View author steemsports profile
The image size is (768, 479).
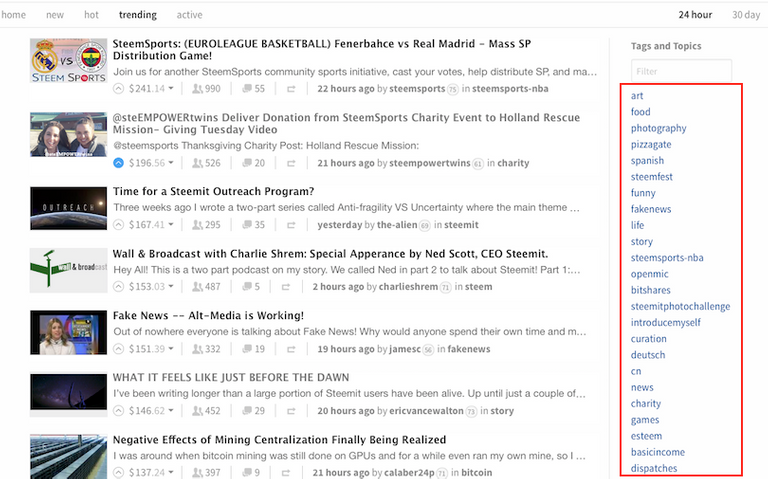417,89
